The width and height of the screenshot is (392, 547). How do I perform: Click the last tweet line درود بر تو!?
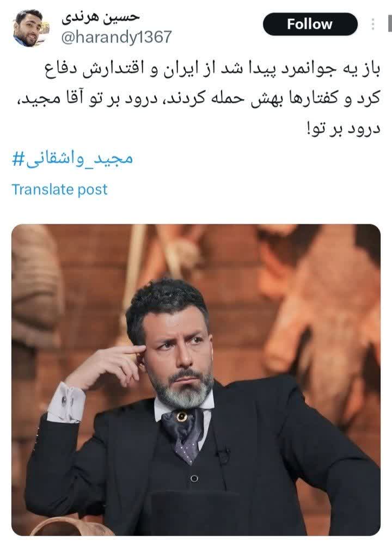pos(343,129)
